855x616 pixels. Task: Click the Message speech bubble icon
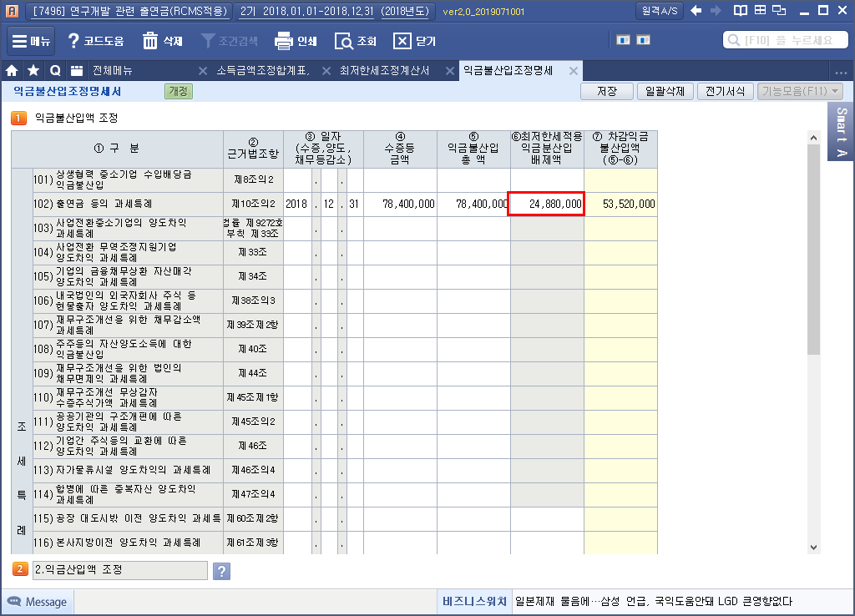pyautogui.click(x=13, y=601)
